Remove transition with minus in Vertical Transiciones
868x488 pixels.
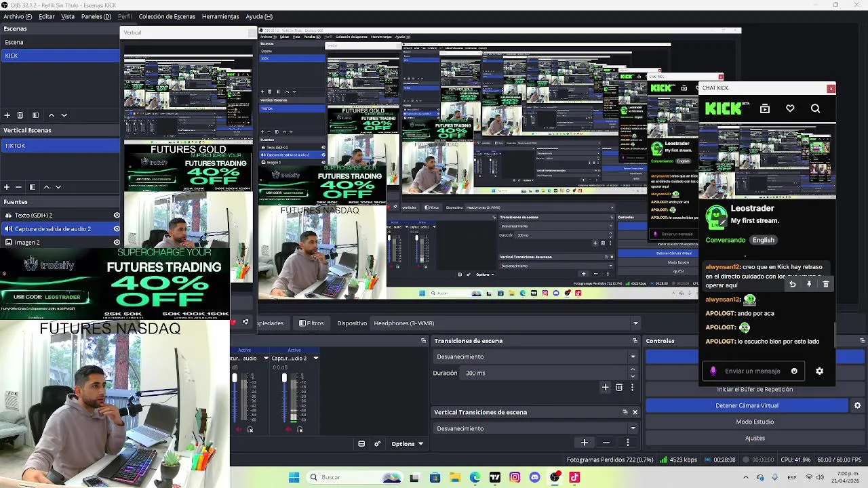click(x=606, y=443)
